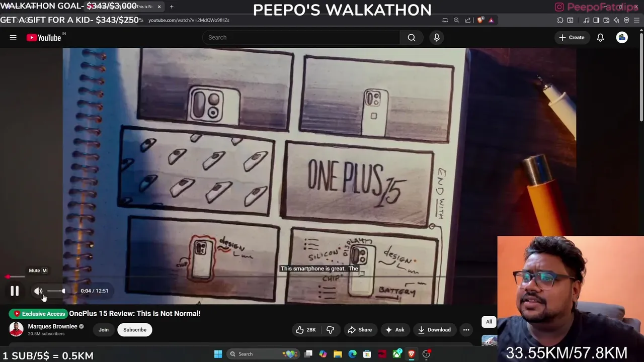This screenshot has width=644, height=362.
Task: Like the video with thumbs up
Action: 306,330
